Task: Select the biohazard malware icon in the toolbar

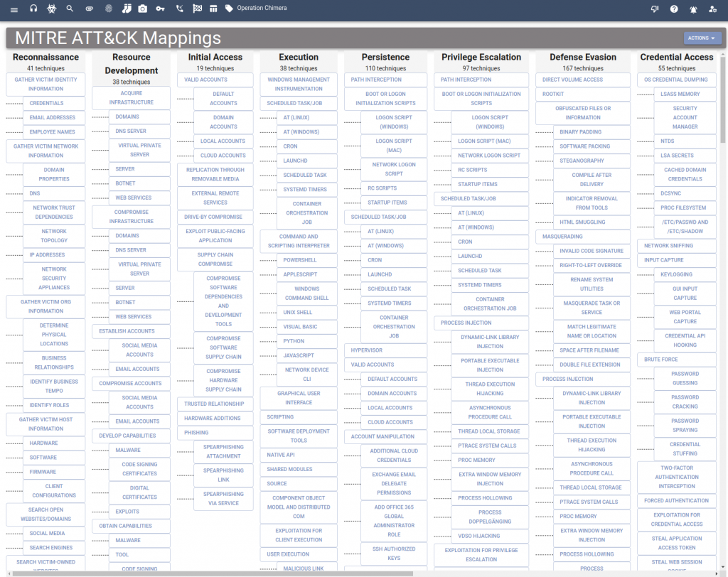Action: click(x=53, y=10)
